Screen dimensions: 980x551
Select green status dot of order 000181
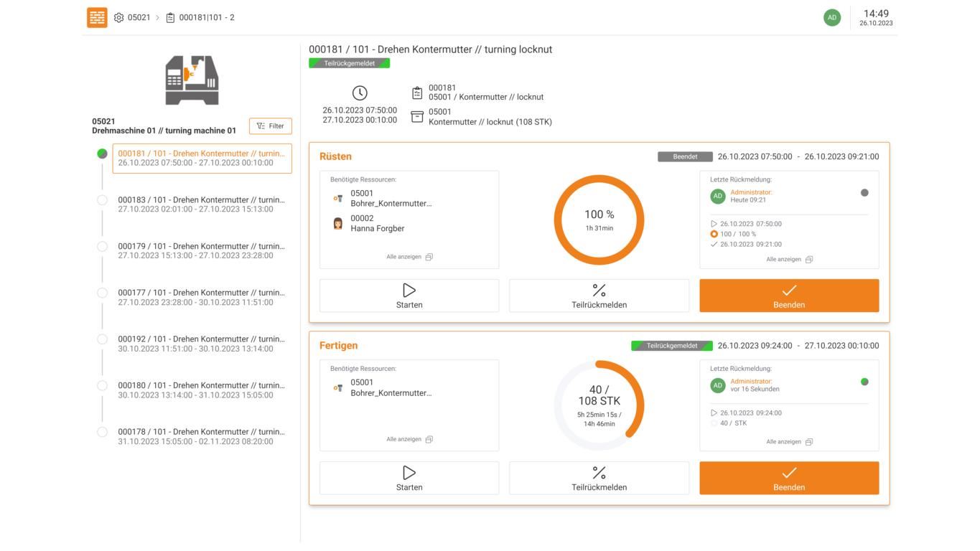point(102,154)
